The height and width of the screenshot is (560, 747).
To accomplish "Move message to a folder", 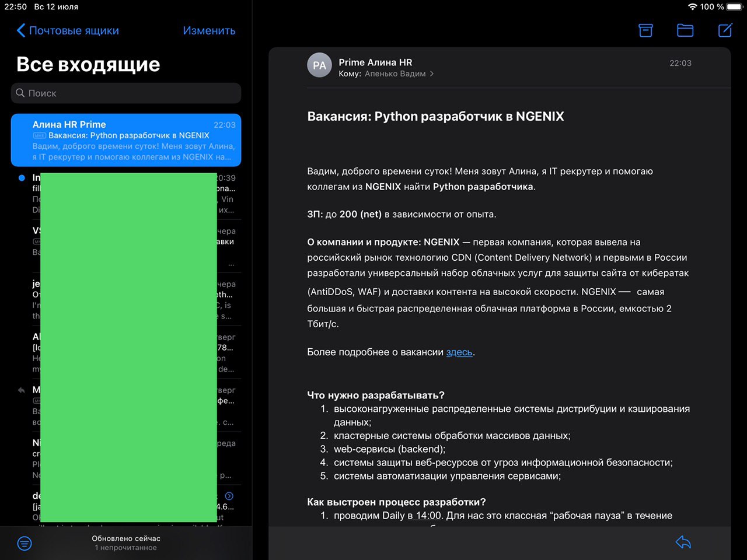I will coord(685,30).
